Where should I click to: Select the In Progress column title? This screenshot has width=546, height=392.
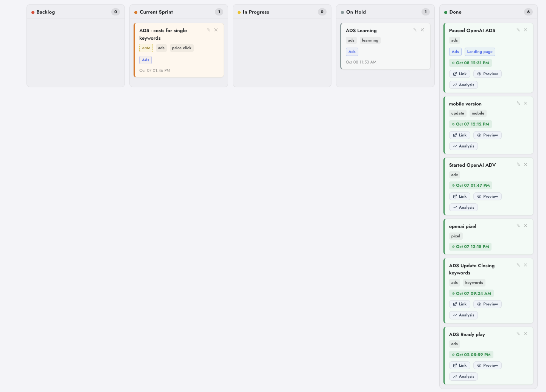(x=256, y=12)
